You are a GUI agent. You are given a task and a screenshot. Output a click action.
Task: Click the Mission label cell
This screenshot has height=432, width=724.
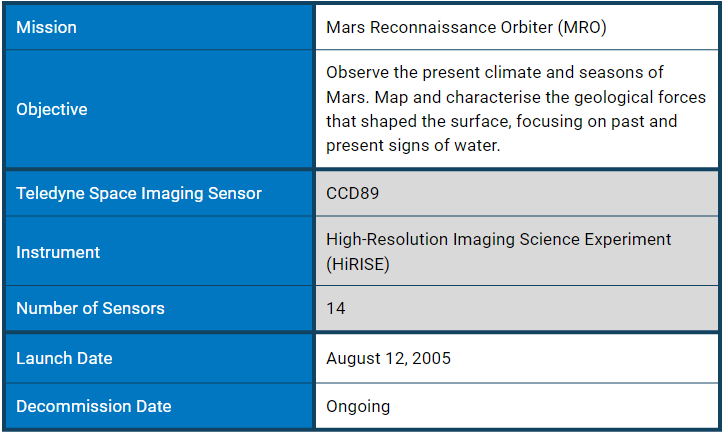[159, 28]
